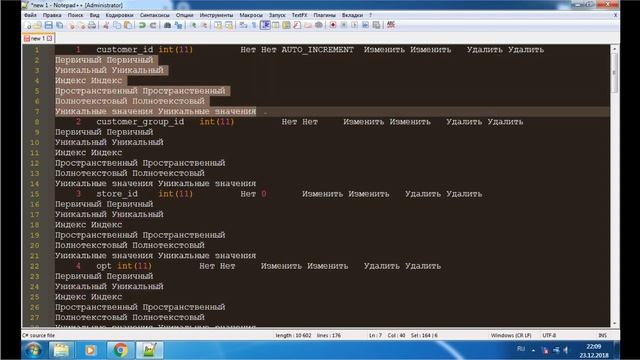This screenshot has height=360, width=640.
Task: Open the Плагины menu
Action: pos(324,15)
